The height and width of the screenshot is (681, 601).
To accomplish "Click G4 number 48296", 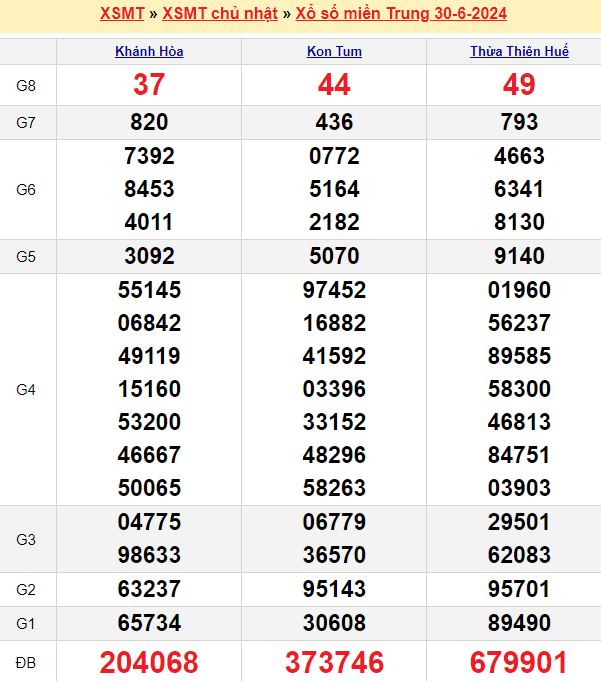I will click(x=334, y=455).
